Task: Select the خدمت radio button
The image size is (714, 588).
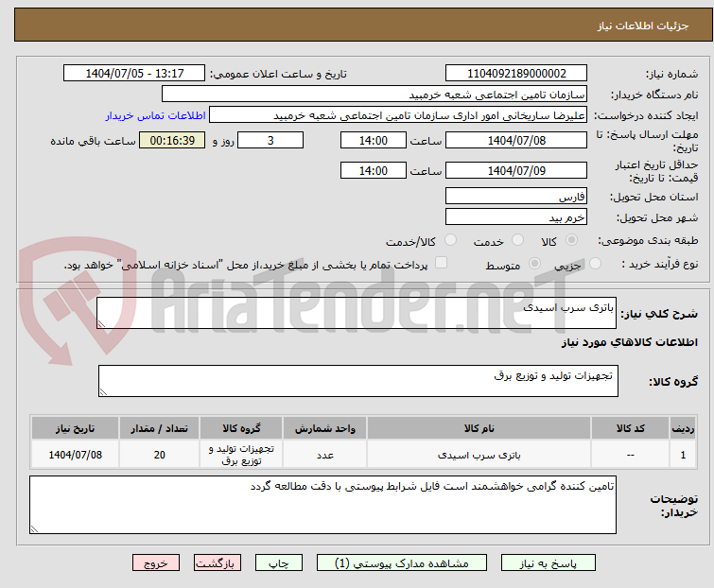Action: [517, 240]
